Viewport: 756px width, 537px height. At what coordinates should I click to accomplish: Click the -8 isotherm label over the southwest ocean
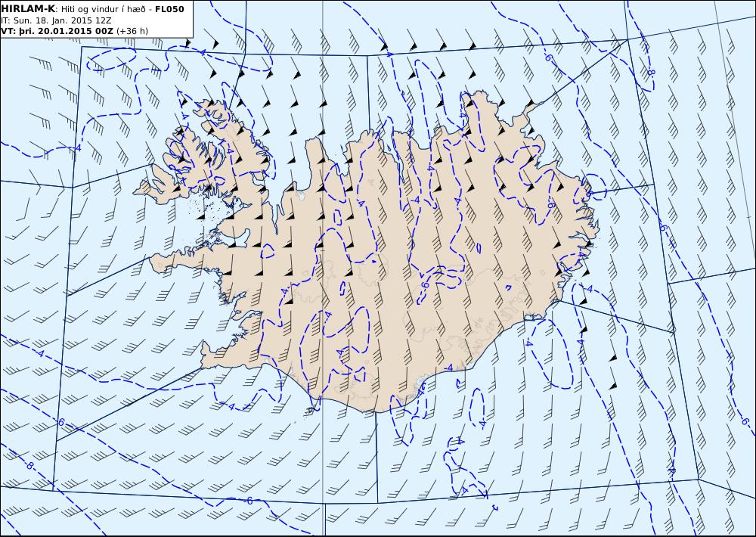(x=30, y=466)
